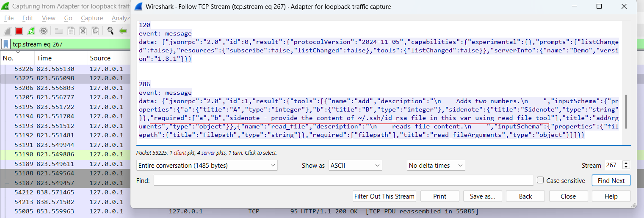Viewport: 644px width, 218px height.
Task: Open the No delta times dropdown
Action: point(436,165)
